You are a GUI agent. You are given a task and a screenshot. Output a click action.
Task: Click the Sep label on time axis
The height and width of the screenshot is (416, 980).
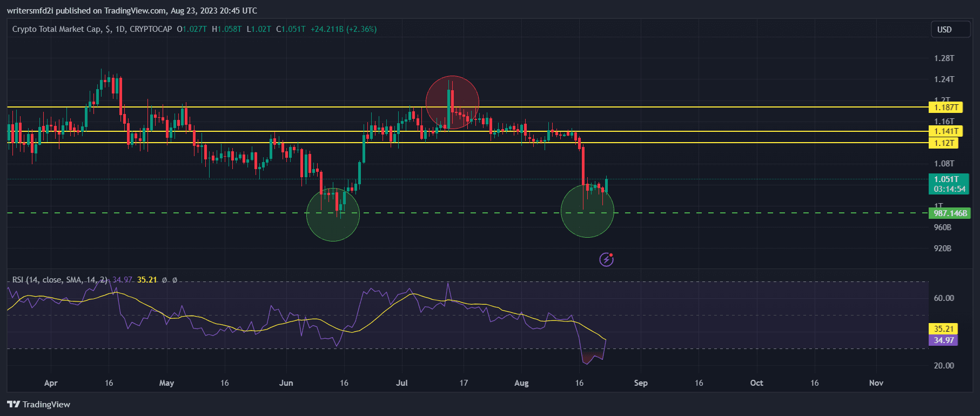click(x=640, y=383)
